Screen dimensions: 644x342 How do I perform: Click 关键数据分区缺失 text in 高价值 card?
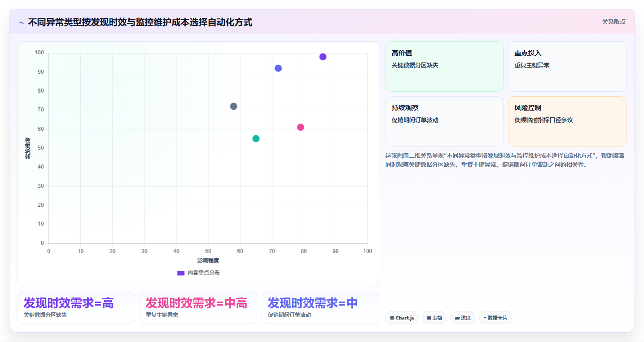[x=415, y=65]
